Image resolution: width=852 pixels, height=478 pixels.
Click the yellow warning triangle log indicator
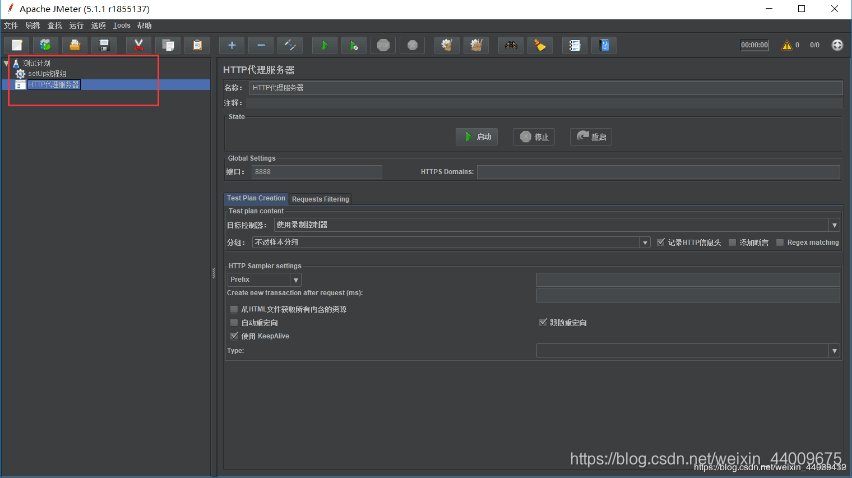pos(786,45)
